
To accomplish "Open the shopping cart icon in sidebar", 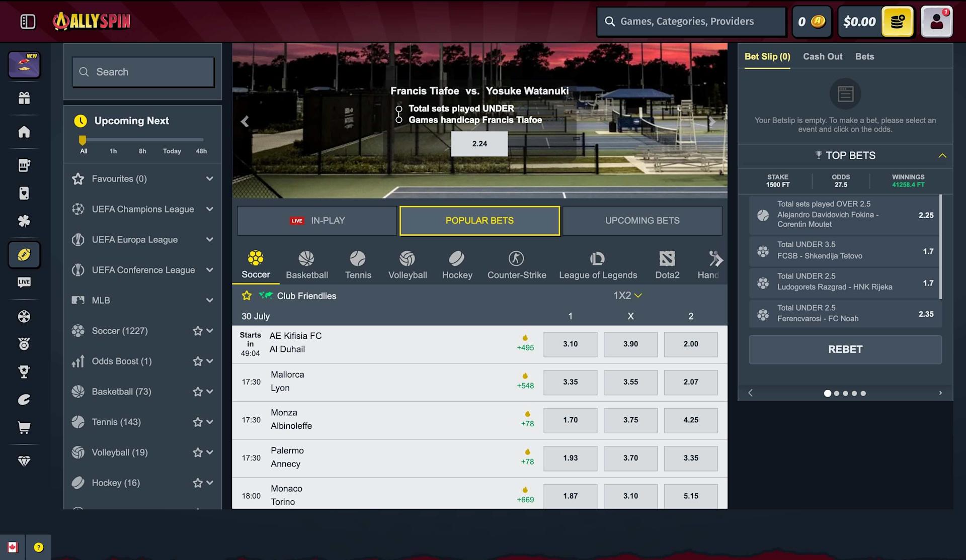I will pos(24,427).
